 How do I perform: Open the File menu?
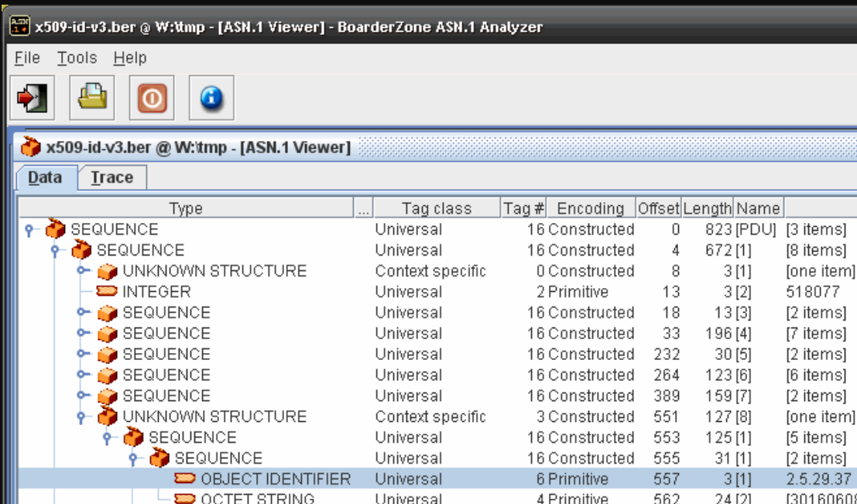click(27, 58)
